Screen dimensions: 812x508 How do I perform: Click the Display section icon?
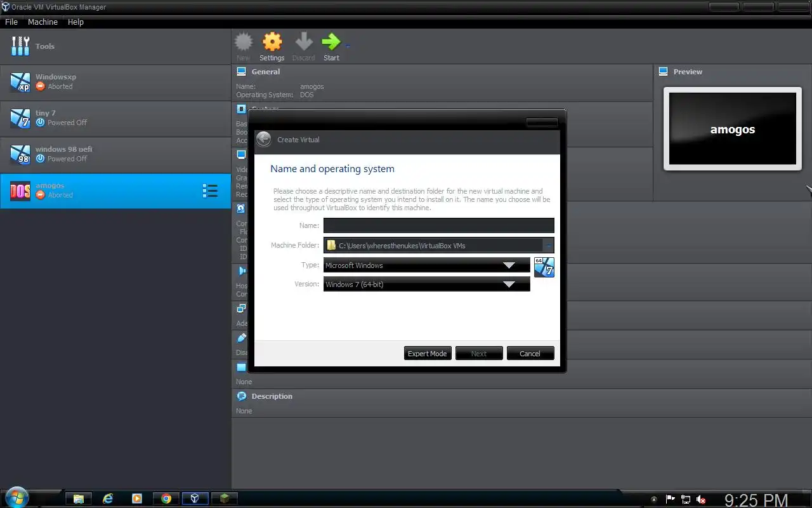point(241,154)
